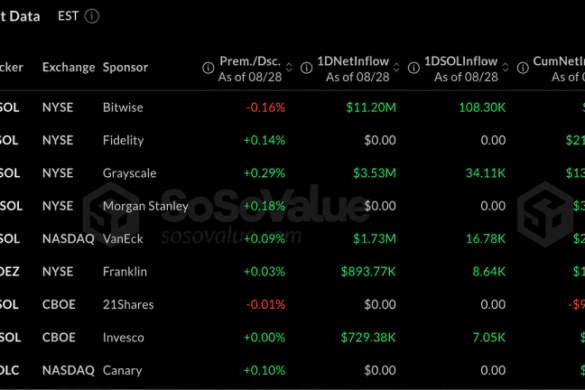Click the info icon next to EST
585x390 pixels.
(x=92, y=16)
